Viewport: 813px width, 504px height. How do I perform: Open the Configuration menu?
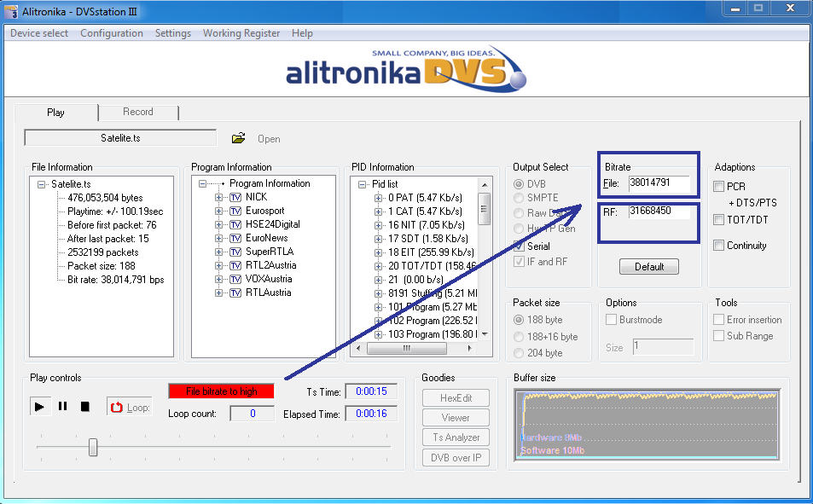pos(112,33)
